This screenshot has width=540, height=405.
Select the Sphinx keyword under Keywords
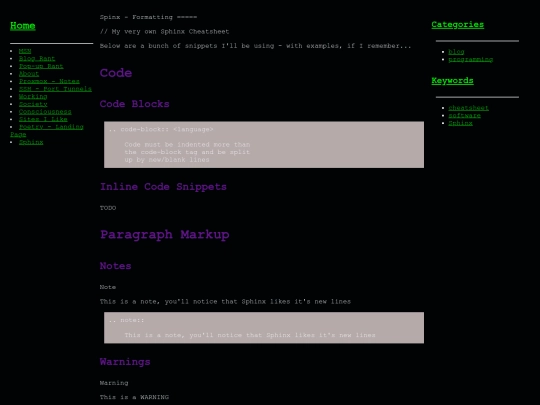(x=460, y=123)
